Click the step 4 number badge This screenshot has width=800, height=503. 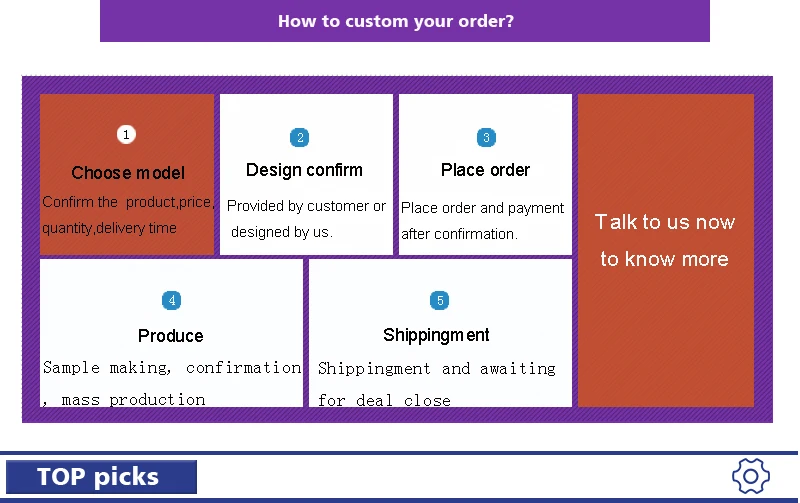coord(172,300)
